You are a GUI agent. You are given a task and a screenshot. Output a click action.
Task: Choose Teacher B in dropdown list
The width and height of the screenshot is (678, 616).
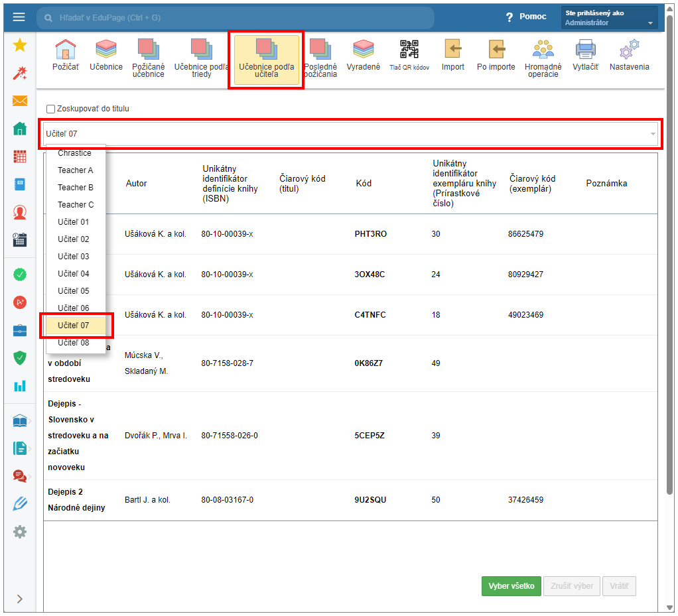click(x=75, y=188)
